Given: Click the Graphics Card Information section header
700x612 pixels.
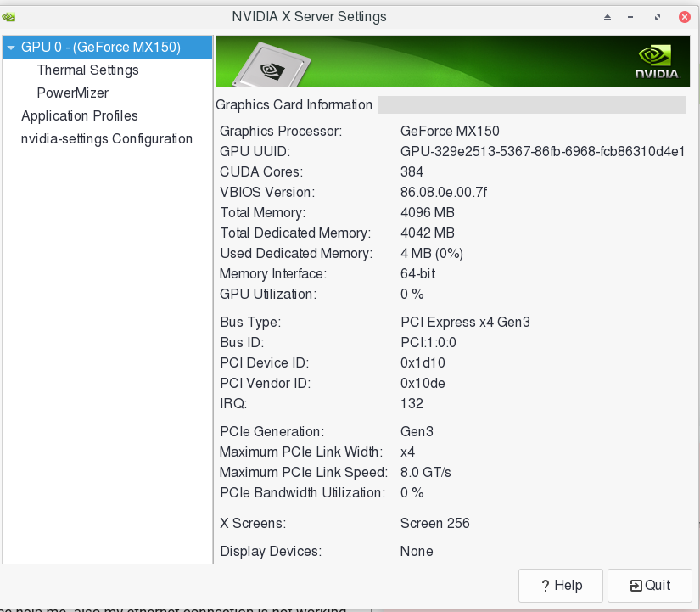Looking at the screenshot, I should pos(294,105).
